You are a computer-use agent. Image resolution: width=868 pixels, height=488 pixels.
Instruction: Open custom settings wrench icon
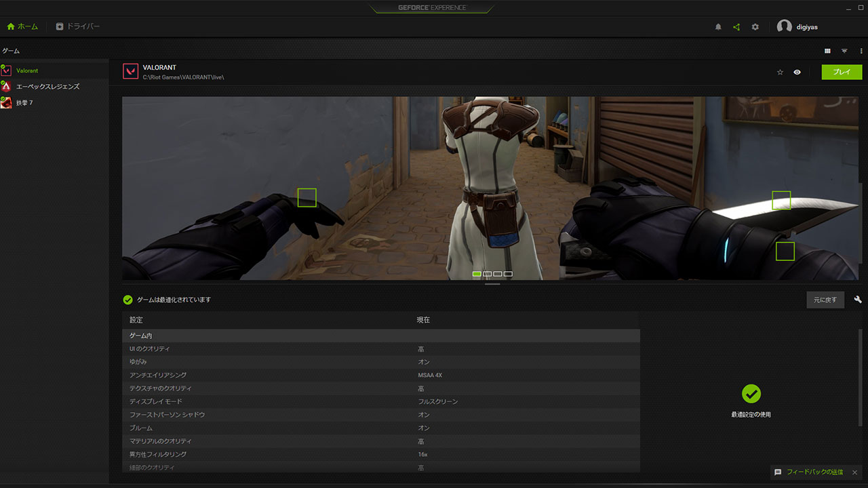coord(858,300)
